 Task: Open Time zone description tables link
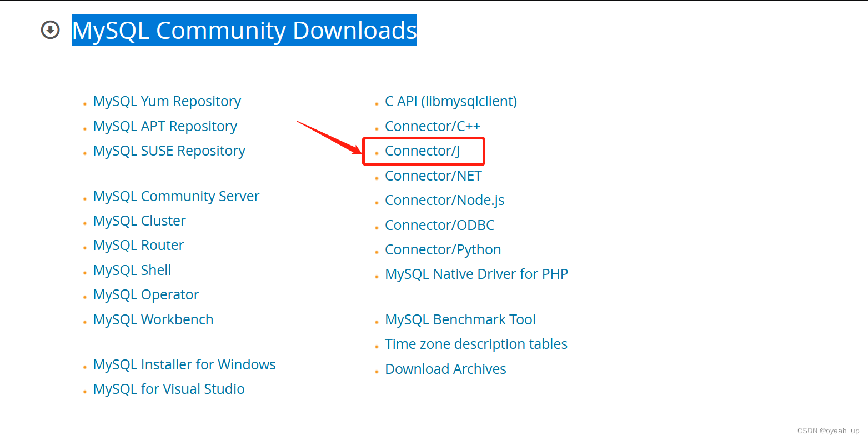[x=476, y=344]
